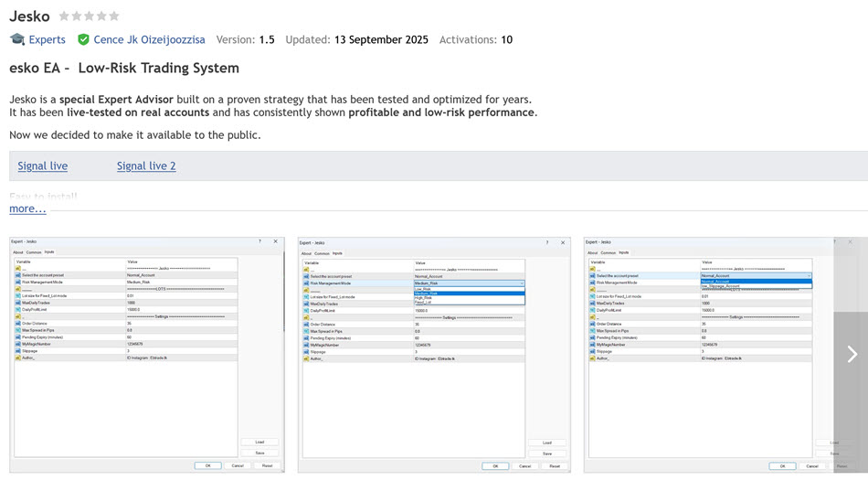
Task: Click the green verified shield icon
Action: point(83,39)
